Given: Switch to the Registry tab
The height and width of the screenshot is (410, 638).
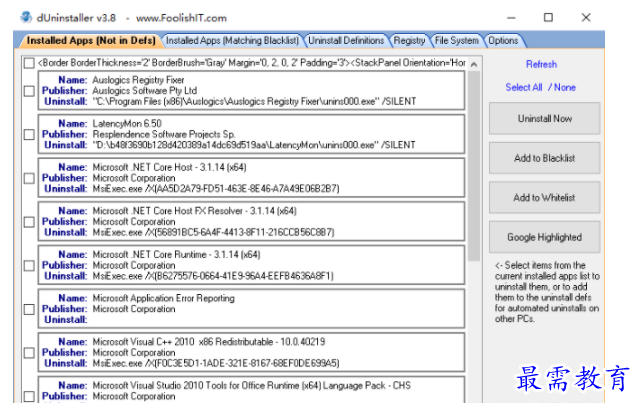Looking at the screenshot, I should 409,41.
